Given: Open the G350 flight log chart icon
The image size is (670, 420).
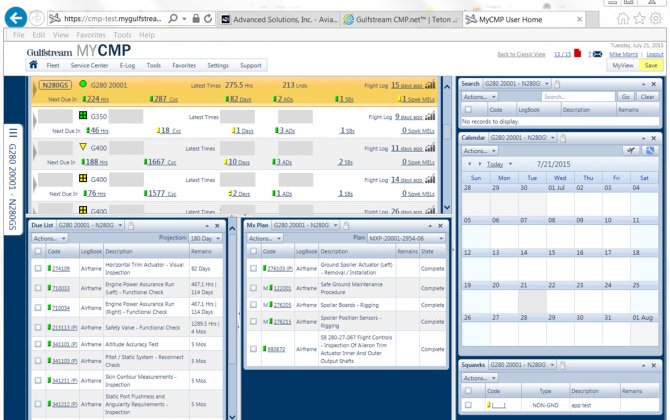Looking at the screenshot, I should point(430,116).
